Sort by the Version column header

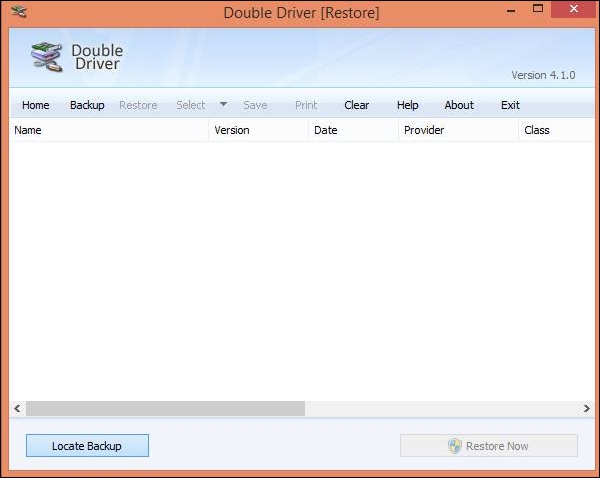point(258,130)
